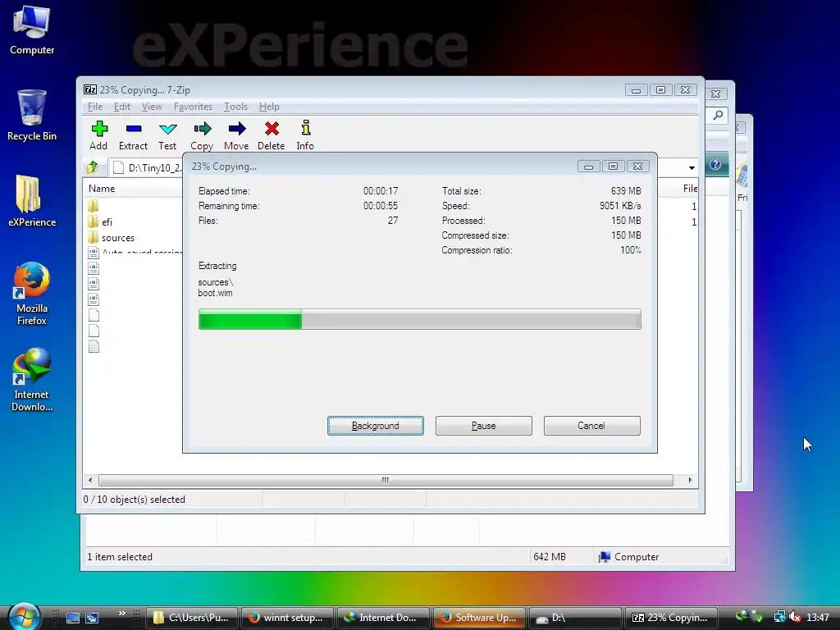Click the Show Desktop quick launch icon

(x=73, y=618)
